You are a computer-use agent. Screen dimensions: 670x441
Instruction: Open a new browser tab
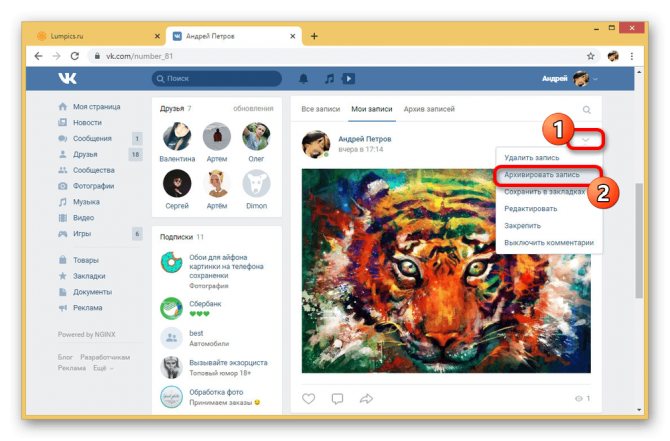coord(314,36)
